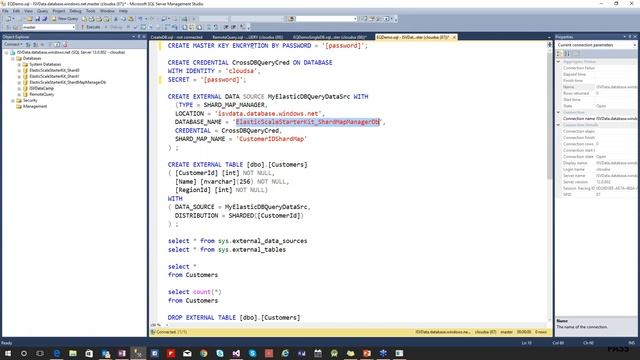The width and height of the screenshot is (640, 360).
Task: Open File Explorer from the taskbar
Action: tap(73, 353)
